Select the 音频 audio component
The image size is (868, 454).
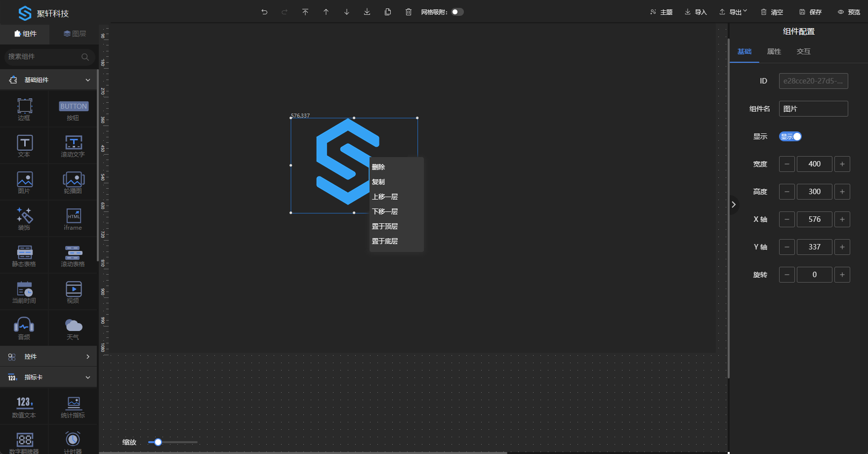(24, 329)
